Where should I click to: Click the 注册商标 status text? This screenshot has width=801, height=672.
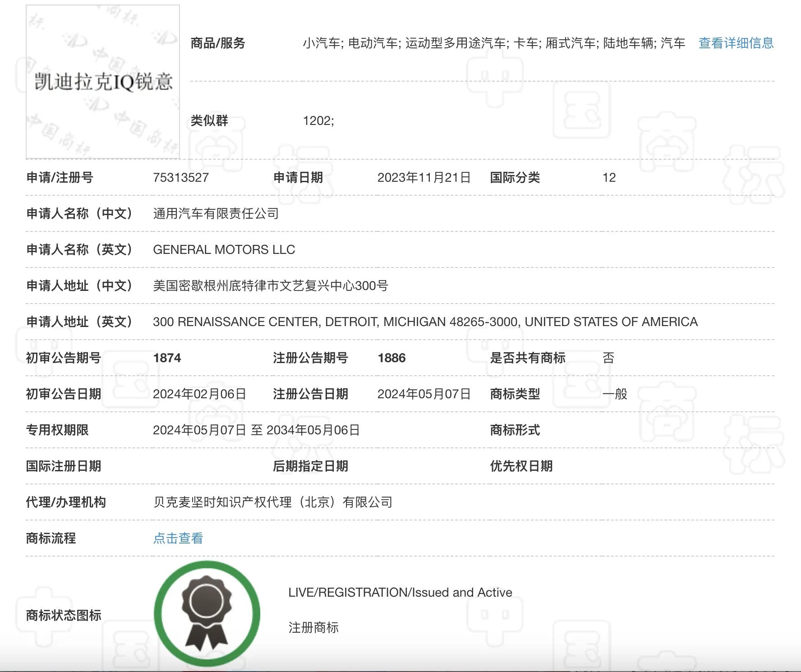tap(313, 627)
